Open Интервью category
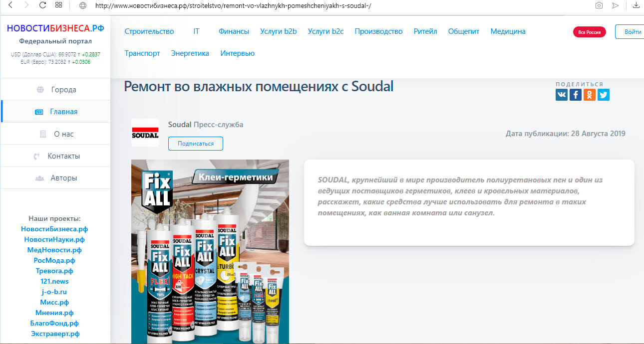The width and height of the screenshot is (644, 344). [x=238, y=53]
